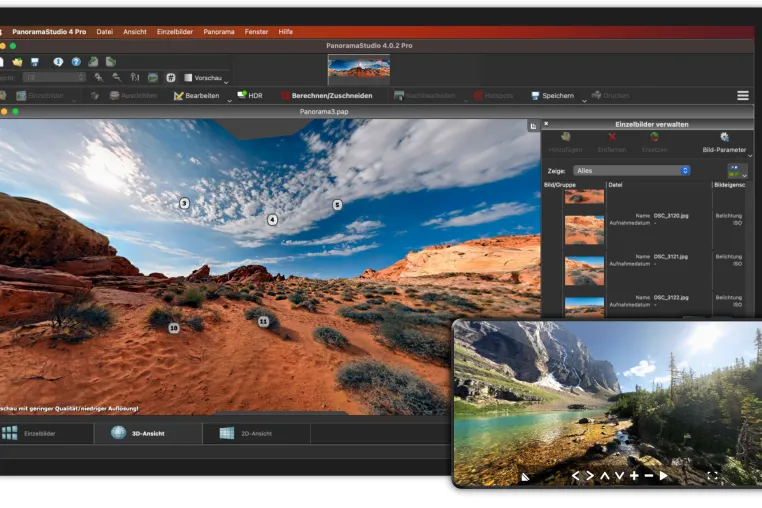The width and height of the screenshot is (762, 508).
Task: Click the panel detach icon beside preview
Action: tap(533, 126)
